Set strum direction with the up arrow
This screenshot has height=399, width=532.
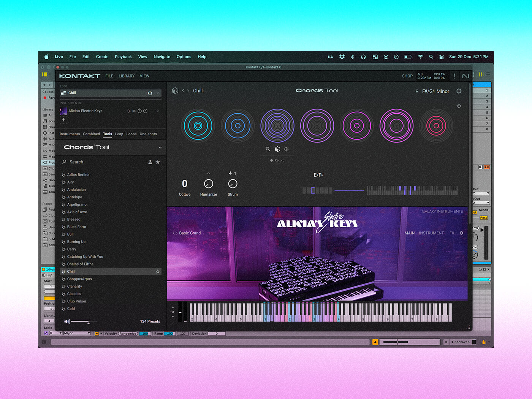(235, 173)
